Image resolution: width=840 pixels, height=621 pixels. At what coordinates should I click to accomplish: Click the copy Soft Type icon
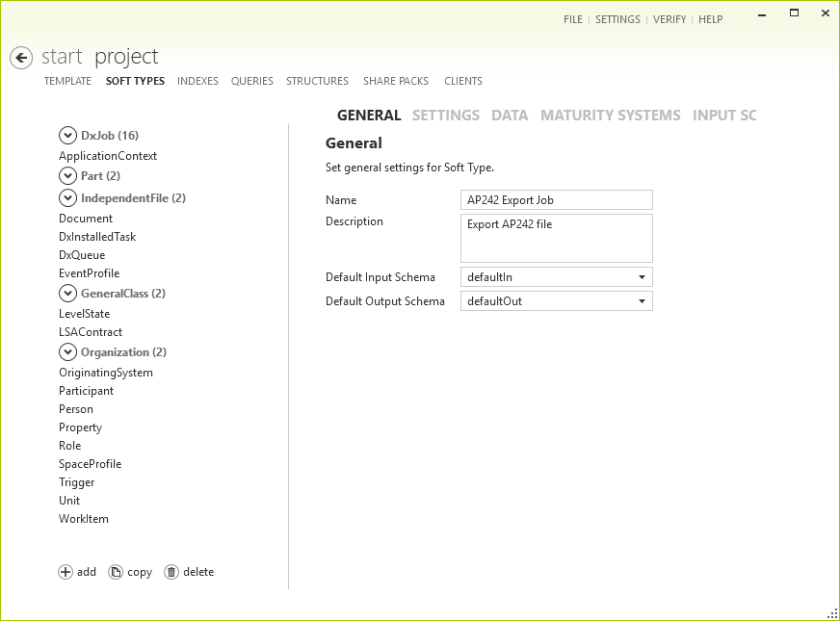click(x=115, y=571)
